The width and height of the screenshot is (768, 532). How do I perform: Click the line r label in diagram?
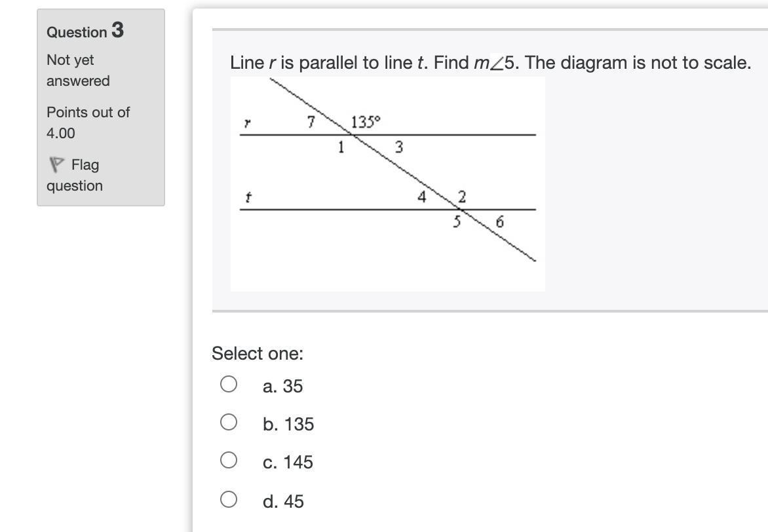(x=247, y=123)
